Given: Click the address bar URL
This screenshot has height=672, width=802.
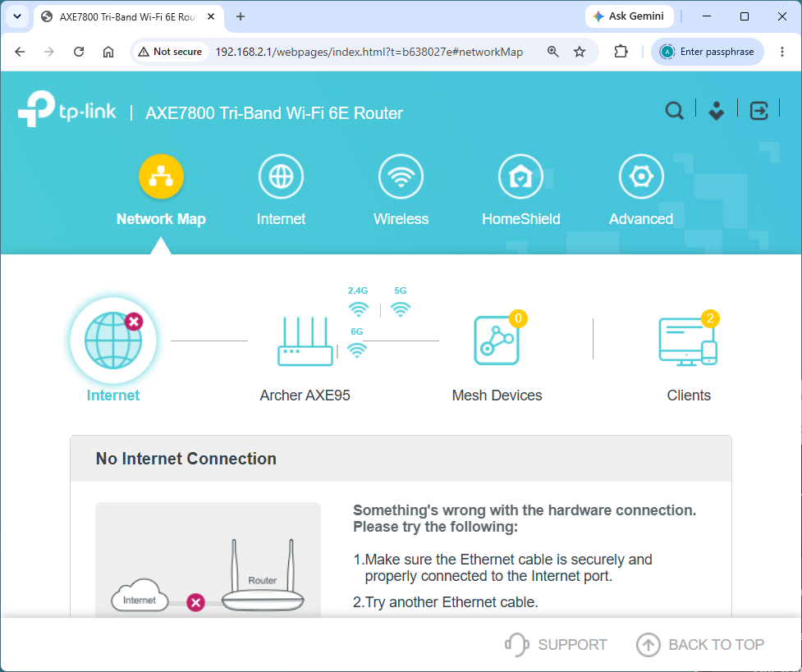Looking at the screenshot, I should click(x=369, y=52).
